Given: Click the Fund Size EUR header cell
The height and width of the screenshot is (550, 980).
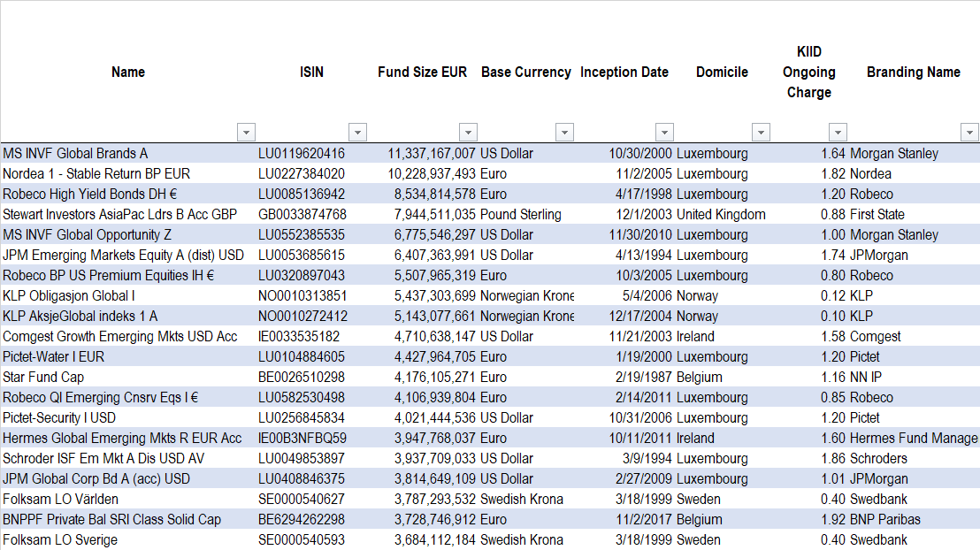Looking at the screenshot, I should pos(422,73).
